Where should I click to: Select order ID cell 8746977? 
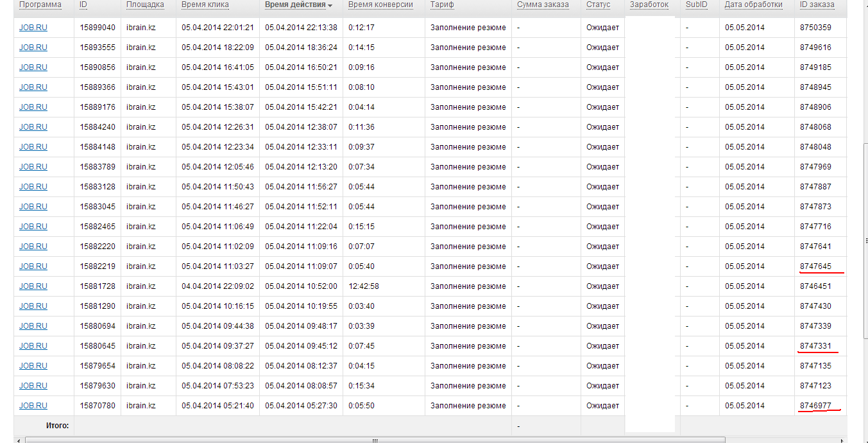(815, 406)
